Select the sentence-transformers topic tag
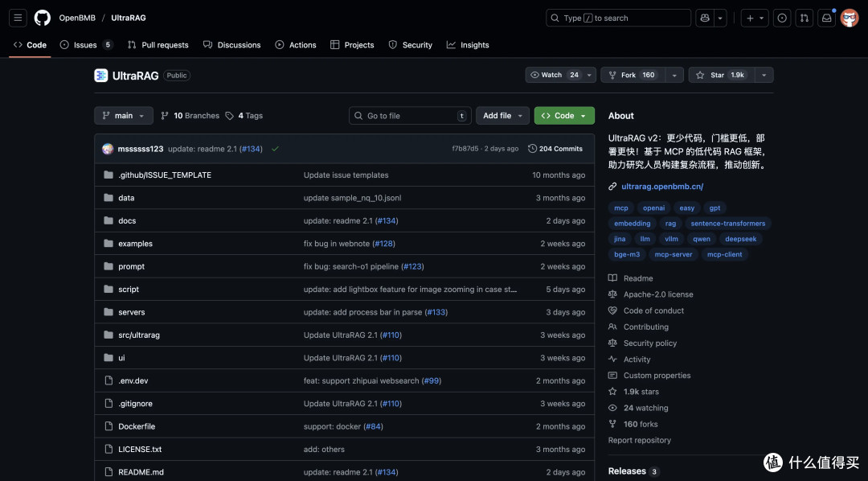Viewport: 868px width, 481px height. 728,224
